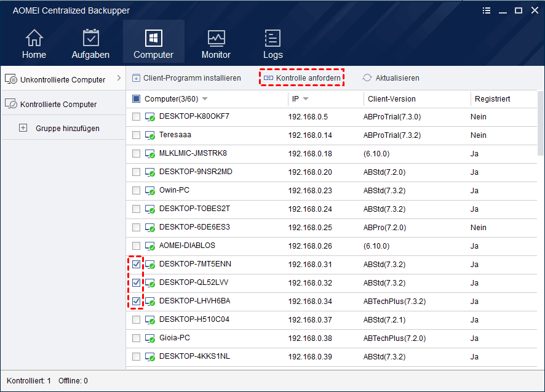Image resolution: width=545 pixels, height=392 pixels.
Task: Open the Monitor section icon
Action: (x=216, y=38)
